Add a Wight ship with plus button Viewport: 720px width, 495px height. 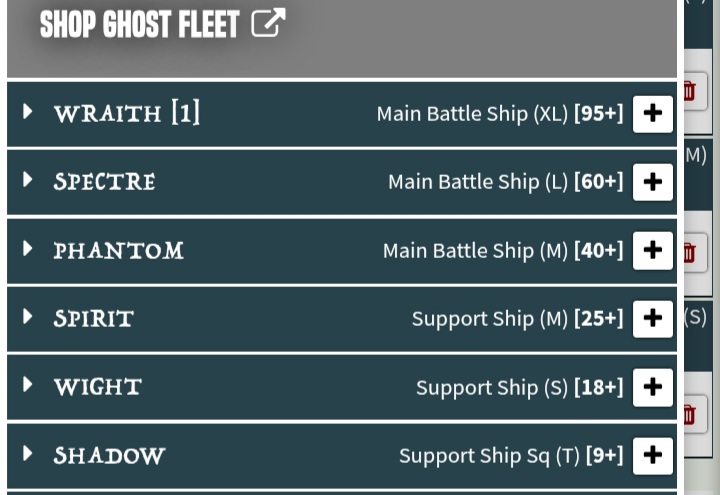point(652,388)
